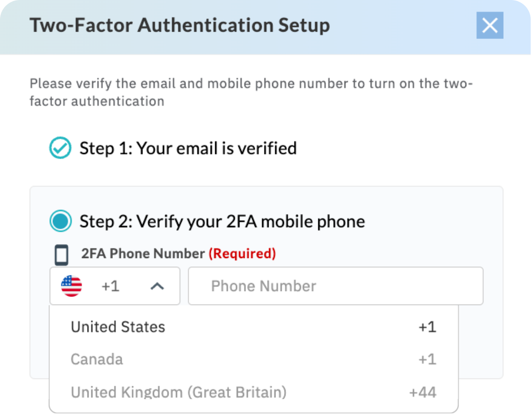Click the red (Required) indicator
This screenshot has height=415, width=532.
(x=242, y=253)
